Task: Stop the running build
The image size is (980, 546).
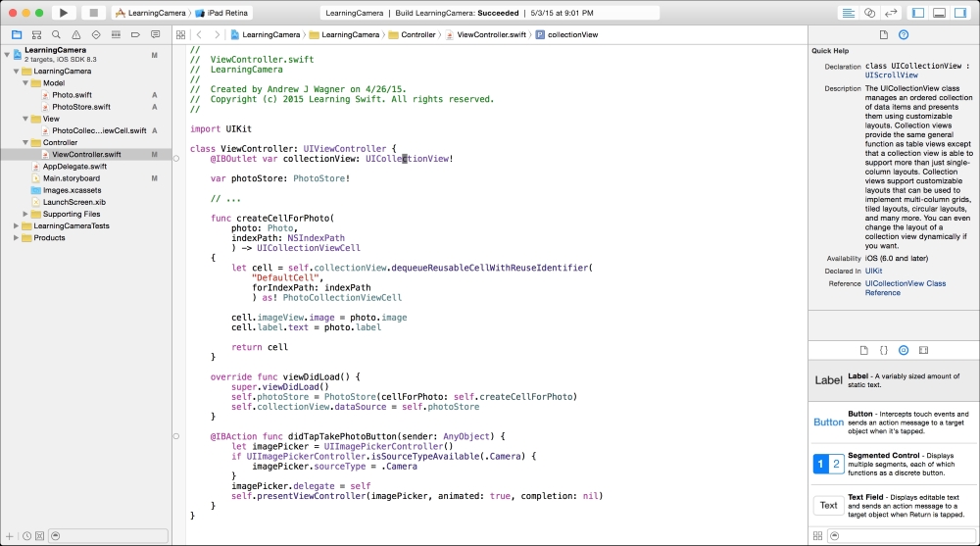Action: [94, 13]
